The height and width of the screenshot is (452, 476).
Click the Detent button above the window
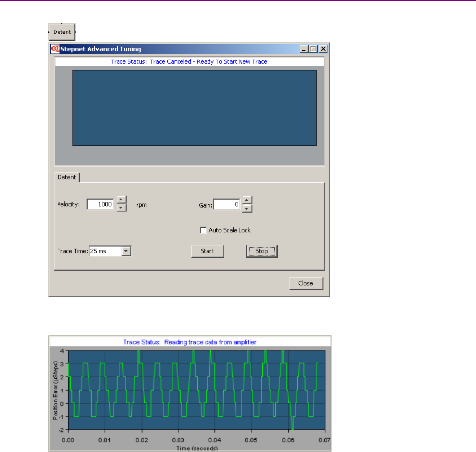[62, 32]
